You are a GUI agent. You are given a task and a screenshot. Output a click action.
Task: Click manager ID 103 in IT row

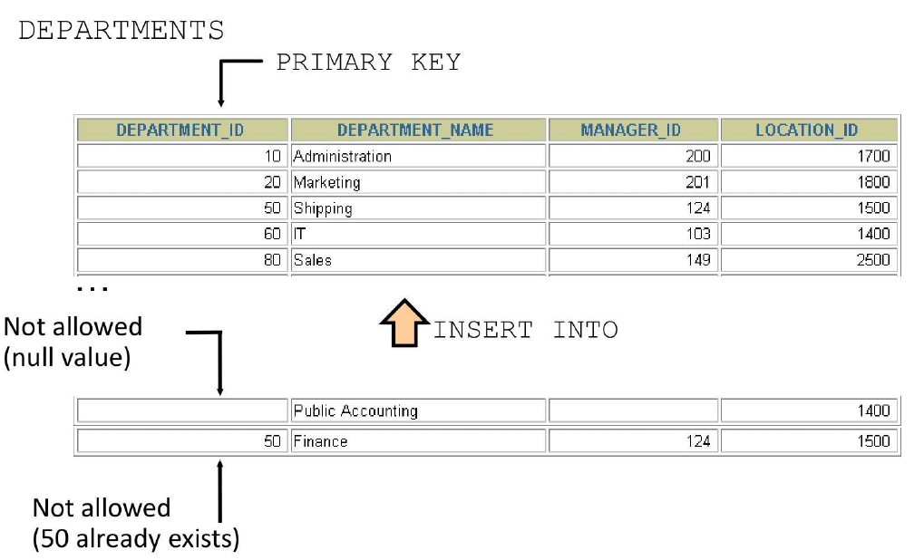coord(633,234)
